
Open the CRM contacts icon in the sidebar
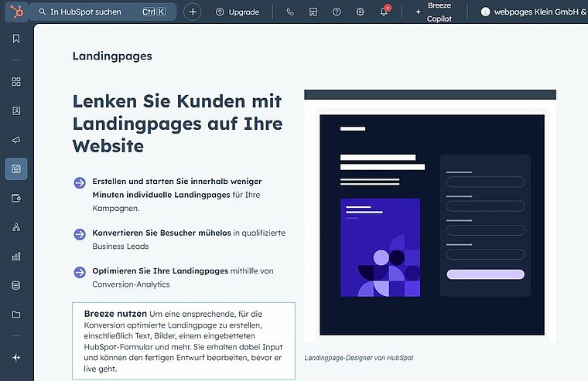pyautogui.click(x=16, y=111)
